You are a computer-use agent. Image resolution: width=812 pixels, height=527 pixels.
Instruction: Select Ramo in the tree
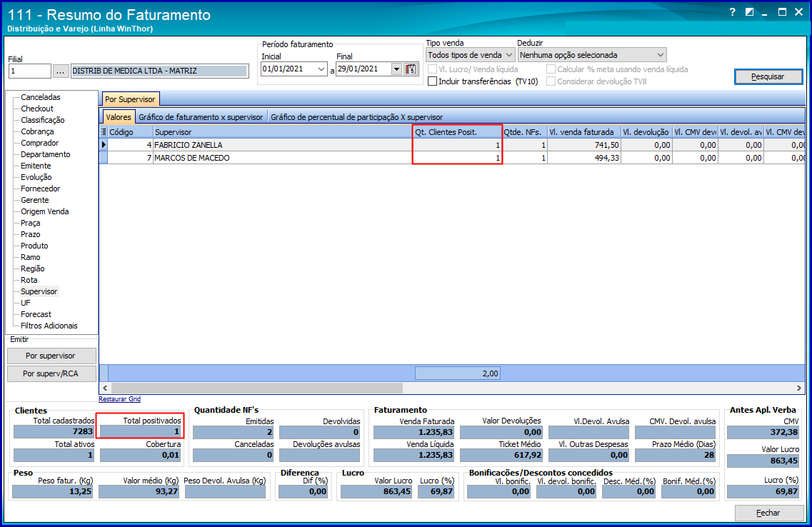30,257
